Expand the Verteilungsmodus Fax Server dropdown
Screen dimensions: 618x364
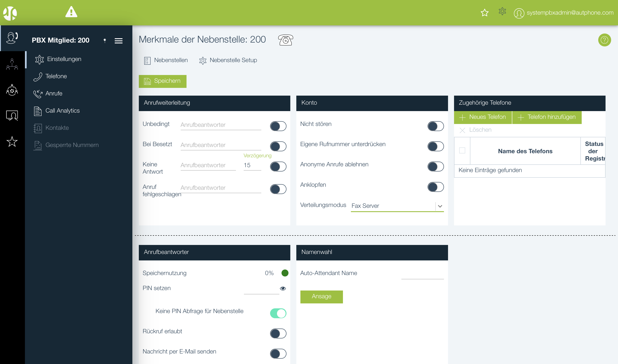tap(440, 206)
